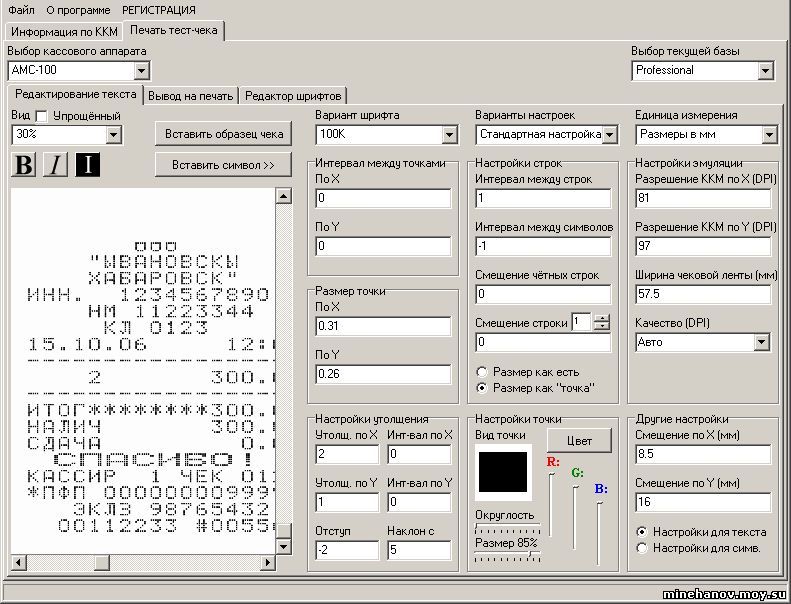This screenshot has width=791, height=604.
Task: Choose Настройки для симв. radio button
Action: pos(642,548)
